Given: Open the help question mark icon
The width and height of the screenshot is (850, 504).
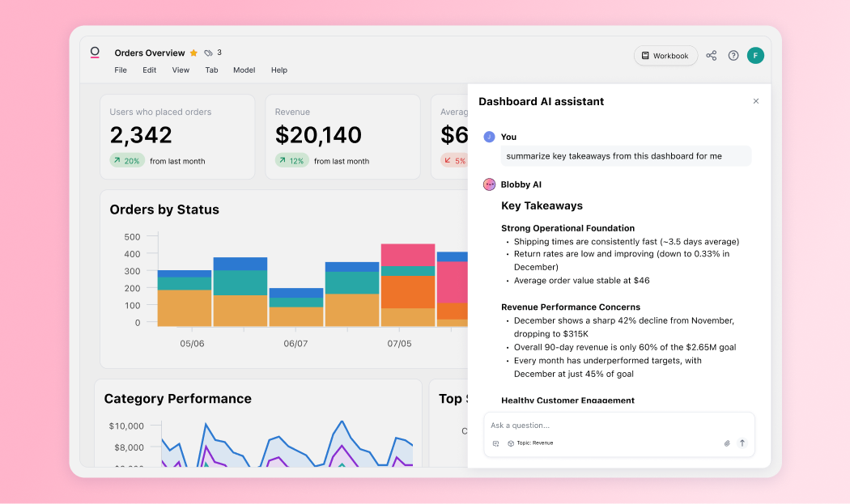Looking at the screenshot, I should pyautogui.click(x=733, y=56).
